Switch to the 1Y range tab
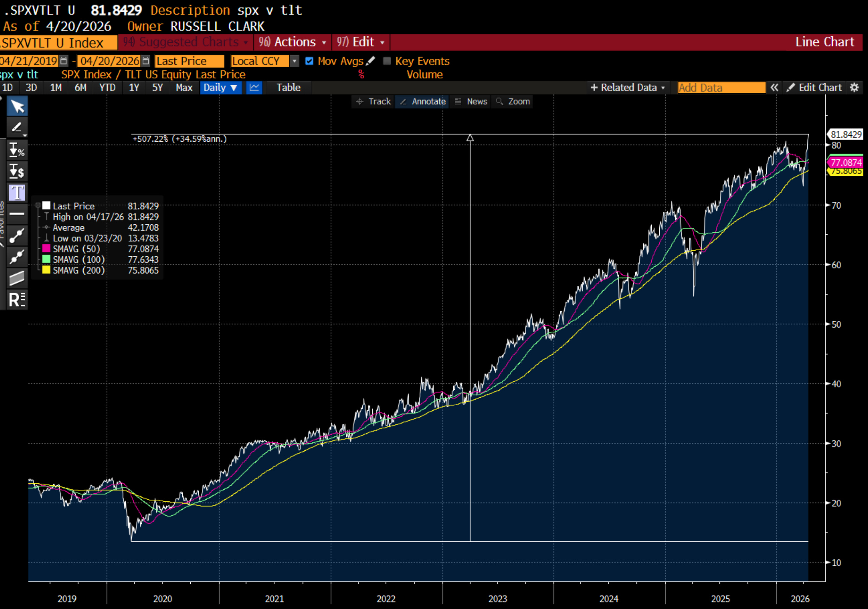The height and width of the screenshot is (609, 868). click(134, 87)
